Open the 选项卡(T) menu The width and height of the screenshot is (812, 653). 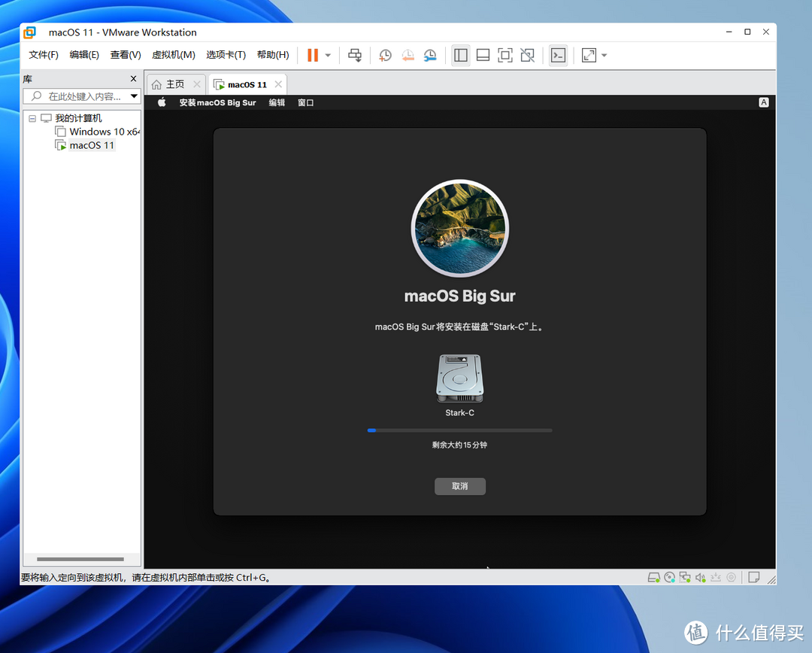tap(226, 55)
